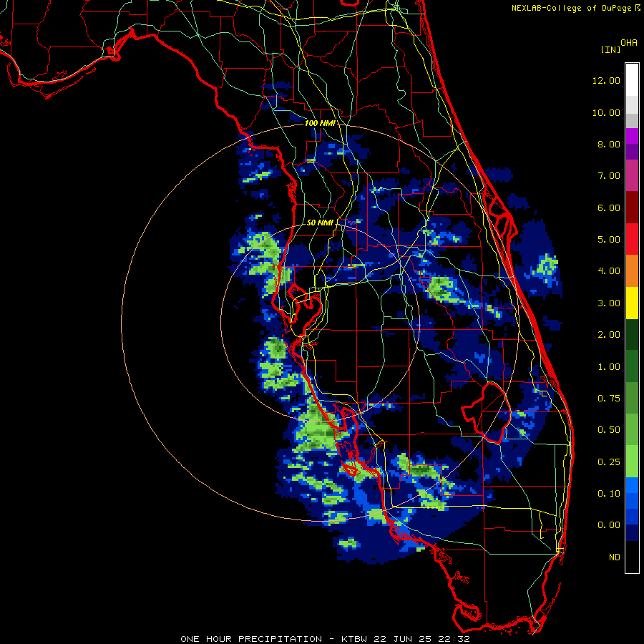The height and width of the screenshot is (644, 644).
Task: Click the 2.00 legend value
Action: pos(609,335)
